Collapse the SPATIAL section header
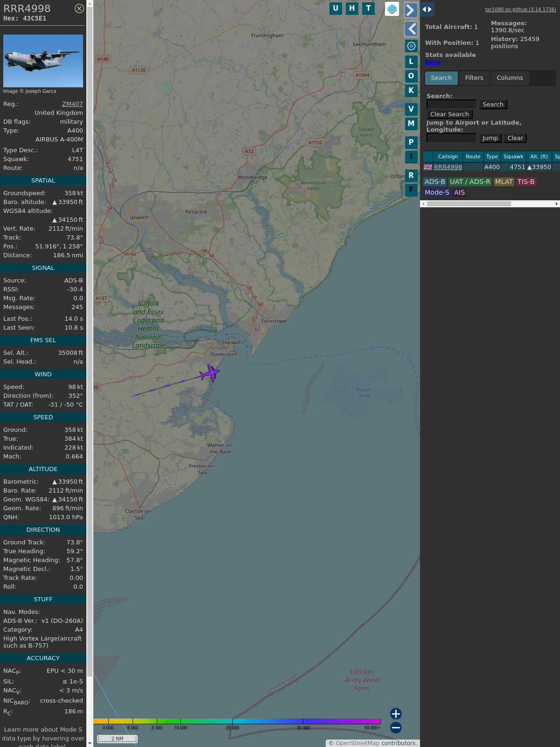The height and width of the screenshot is (747, 560). 43,181
